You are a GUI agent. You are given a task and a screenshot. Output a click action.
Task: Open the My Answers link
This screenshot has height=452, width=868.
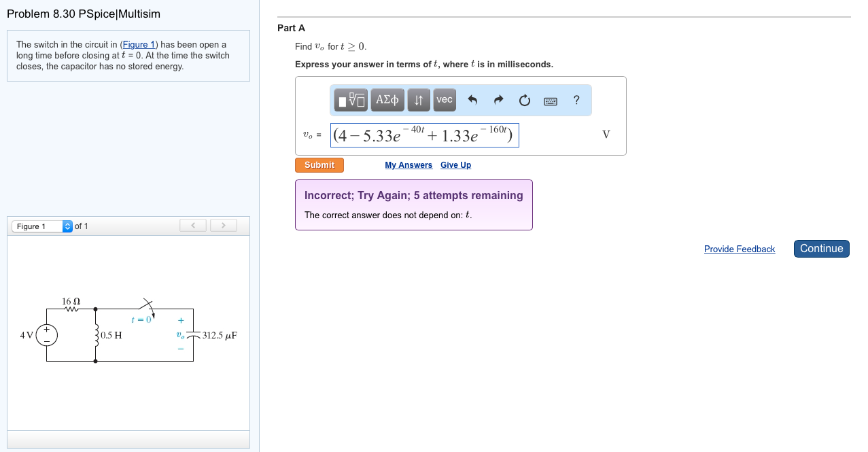(x=408, y=165)
